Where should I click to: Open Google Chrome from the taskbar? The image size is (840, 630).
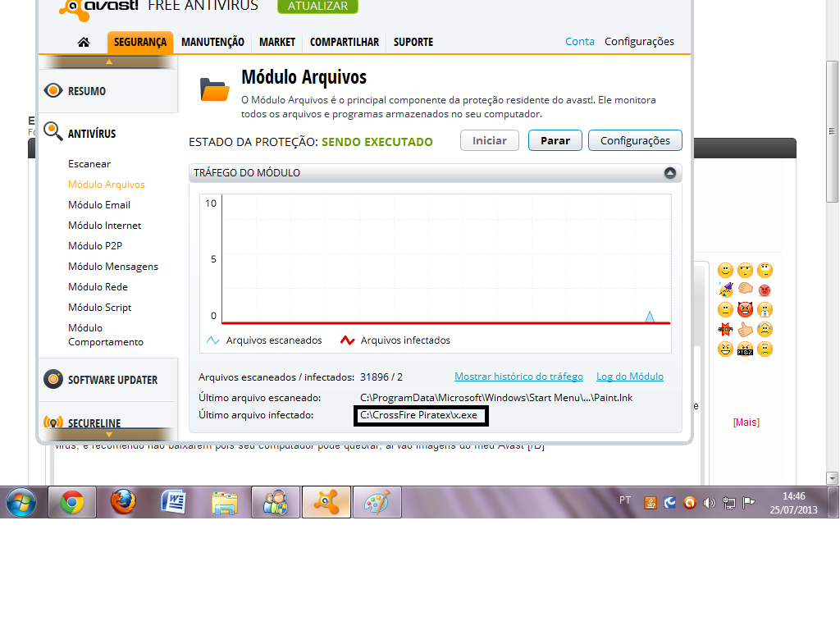[74, 501]
